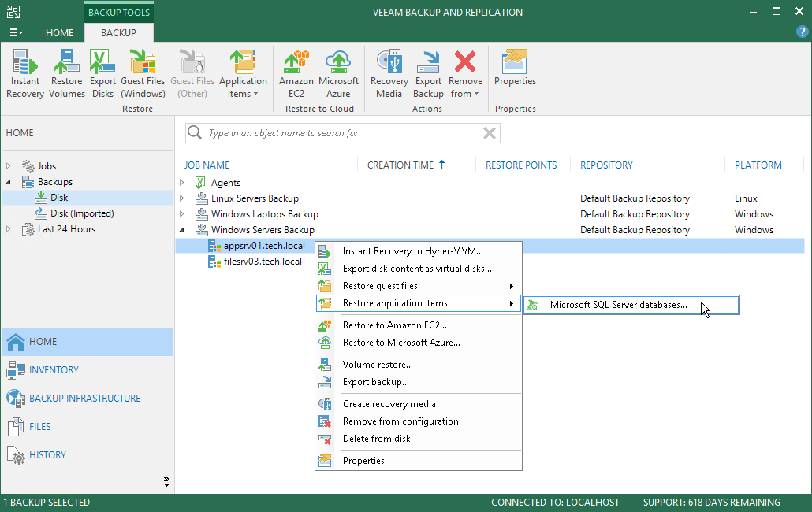Open the Restore application items submenu
The height and width of the screenshot is (512, 812).
click(x=418, y=303)
